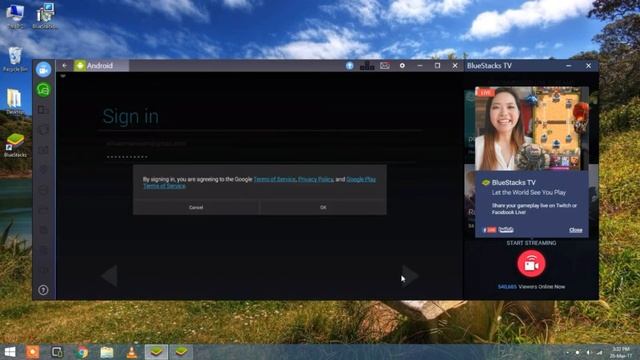Open the BlueStacks shortcut on desktop
The height and width of the screenshot is (360, 640).
tap(15, 145)
